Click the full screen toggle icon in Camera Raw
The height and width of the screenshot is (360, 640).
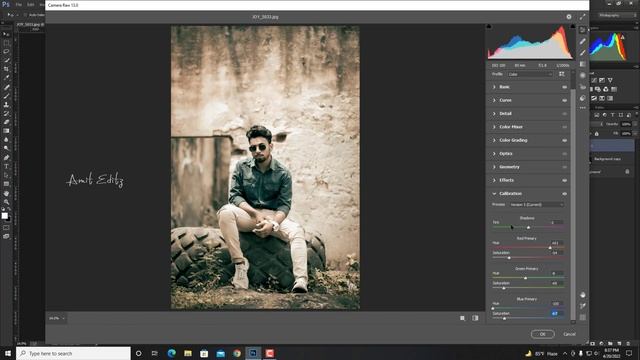(582, 17)
